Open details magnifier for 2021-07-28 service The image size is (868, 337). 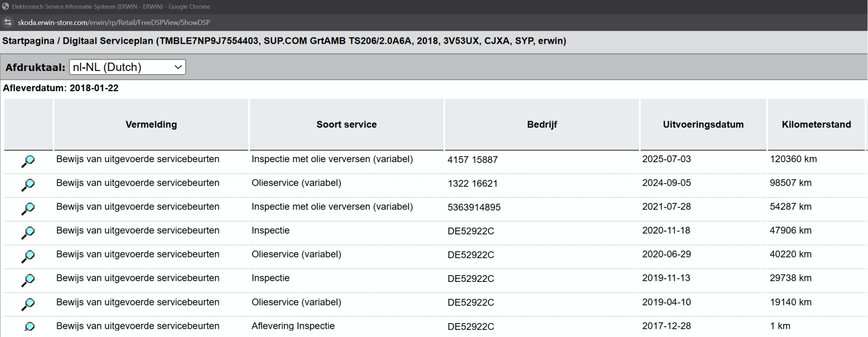[x=28, y=209]
